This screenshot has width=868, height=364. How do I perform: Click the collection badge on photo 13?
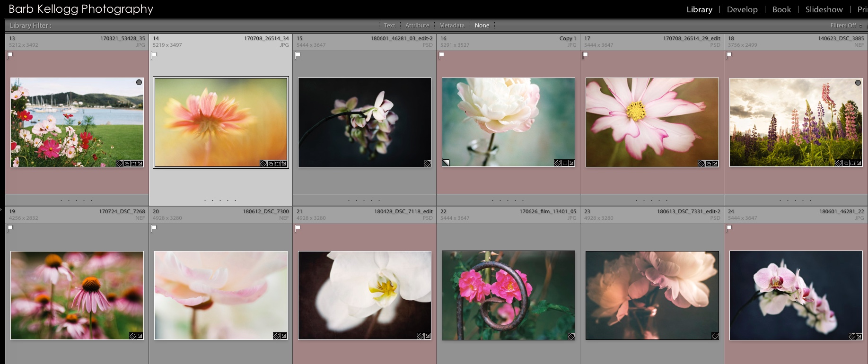[127, 164]
